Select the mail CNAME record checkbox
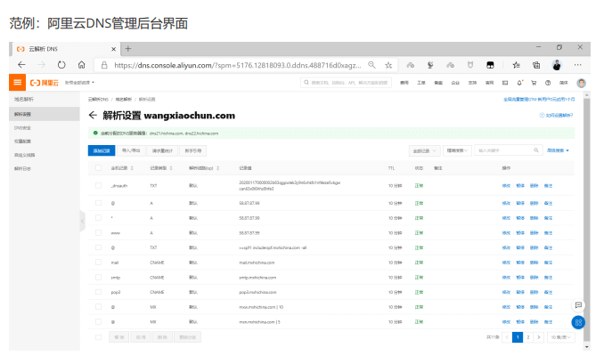This screenshot has width=604, height=364. pyautogui.click(x=98, y=263)
